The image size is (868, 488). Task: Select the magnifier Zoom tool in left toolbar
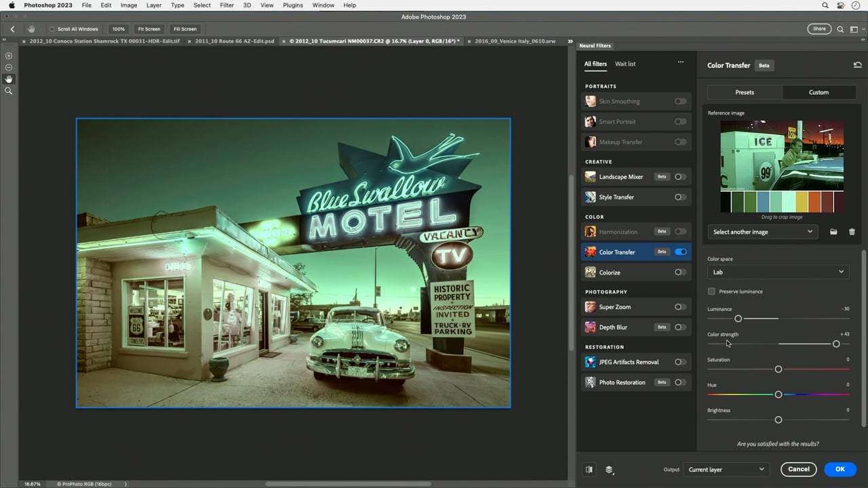pos(9,90)
